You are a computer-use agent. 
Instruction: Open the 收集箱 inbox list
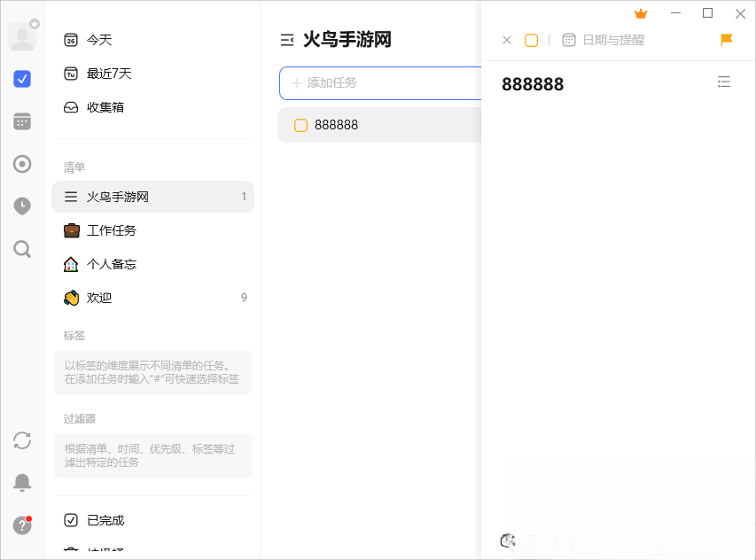(x=152, y=107)
